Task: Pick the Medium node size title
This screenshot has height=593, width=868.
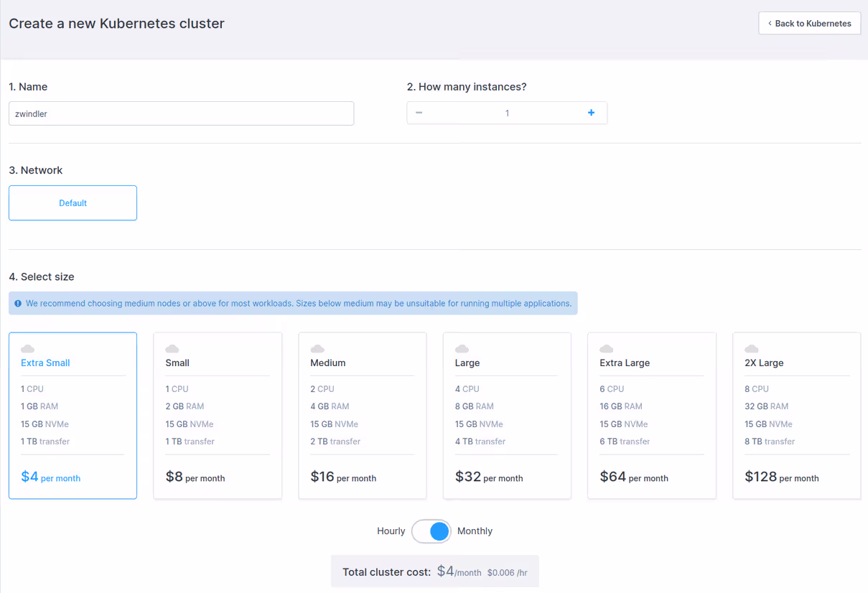Action: coord(328,363)
